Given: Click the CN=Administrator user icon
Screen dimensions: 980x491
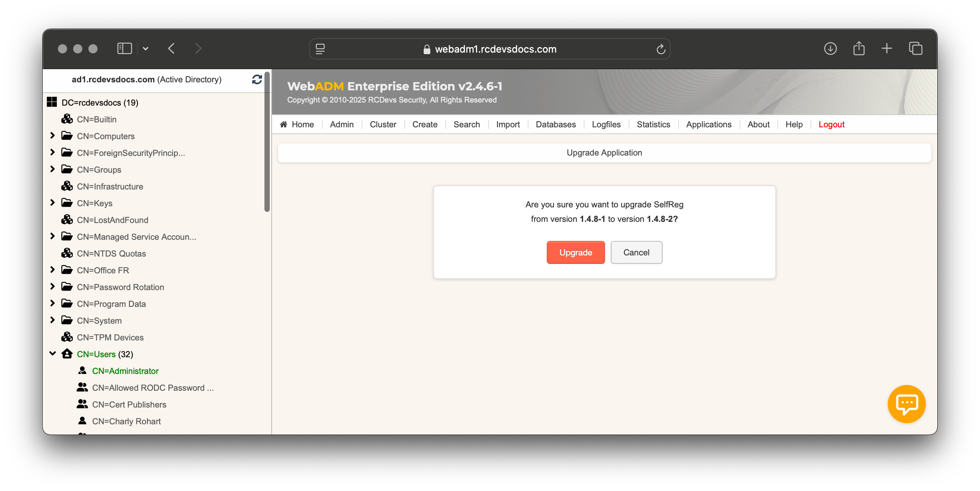Looking at the screenshot, I should [x=82, y=371].
